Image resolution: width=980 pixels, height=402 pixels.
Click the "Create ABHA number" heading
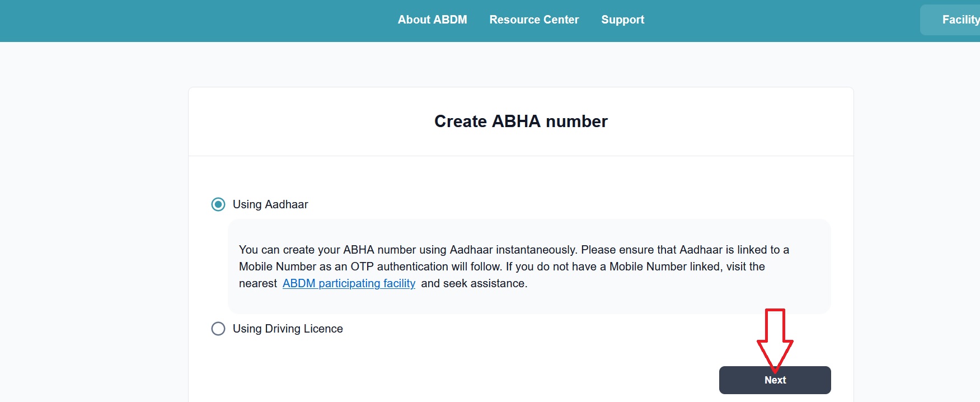tap(521, 121)
